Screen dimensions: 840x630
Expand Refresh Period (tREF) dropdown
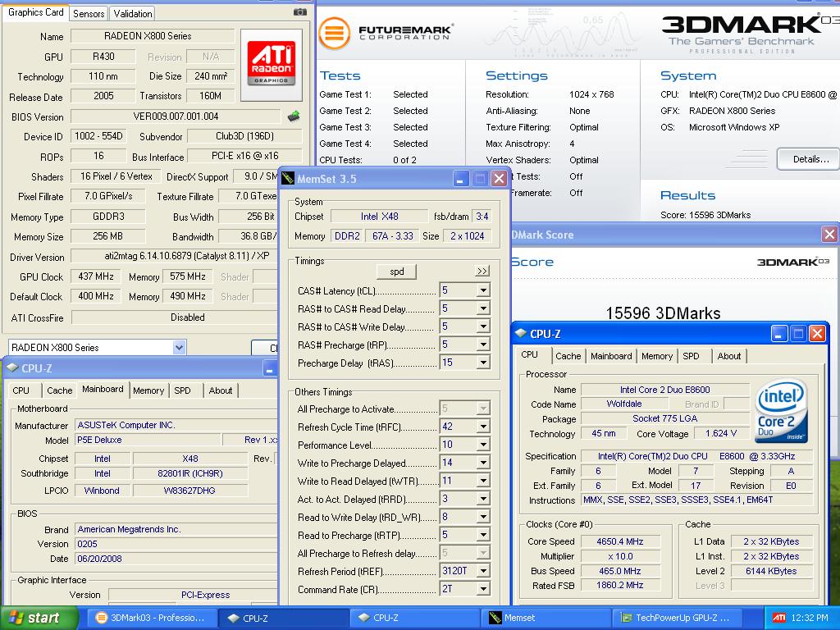483,571
